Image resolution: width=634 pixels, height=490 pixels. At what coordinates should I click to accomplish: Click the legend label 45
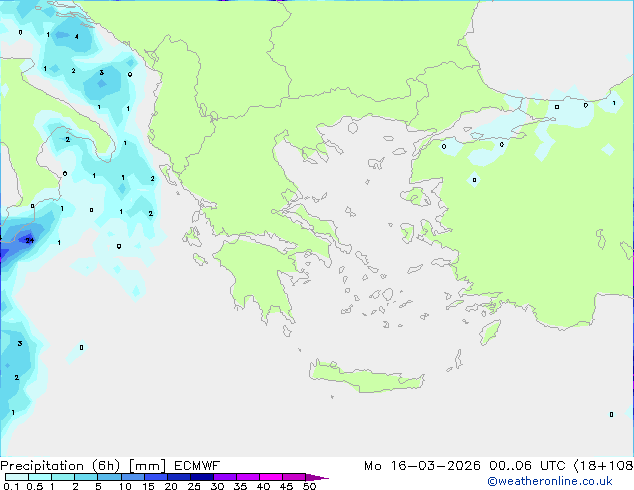[286, 486]
